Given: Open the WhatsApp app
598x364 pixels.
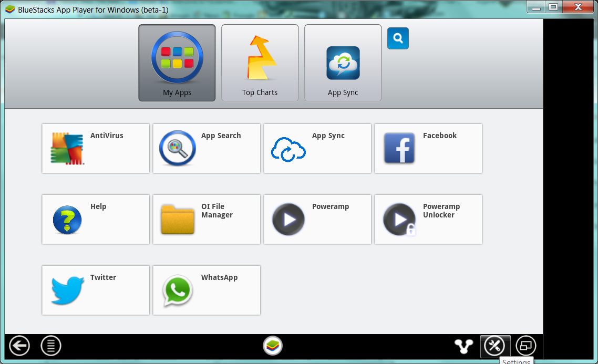Looking at the screenshot, I should pyautogui.click(x=207, y=290).
